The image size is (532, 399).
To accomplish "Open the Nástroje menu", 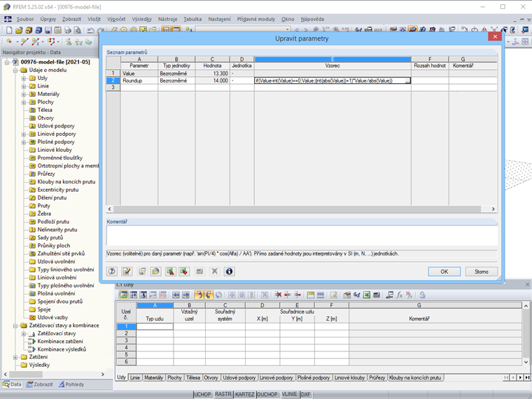I will click(167, 20).
